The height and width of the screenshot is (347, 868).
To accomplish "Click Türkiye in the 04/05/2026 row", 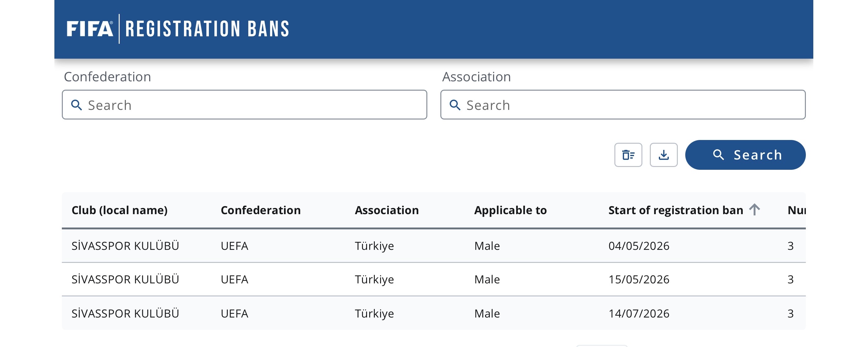I will 374,246.
